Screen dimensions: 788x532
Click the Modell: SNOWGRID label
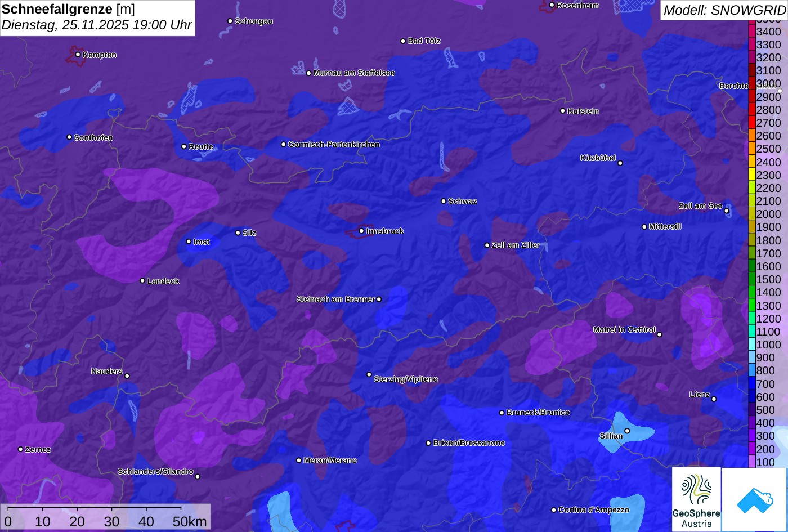724,10
